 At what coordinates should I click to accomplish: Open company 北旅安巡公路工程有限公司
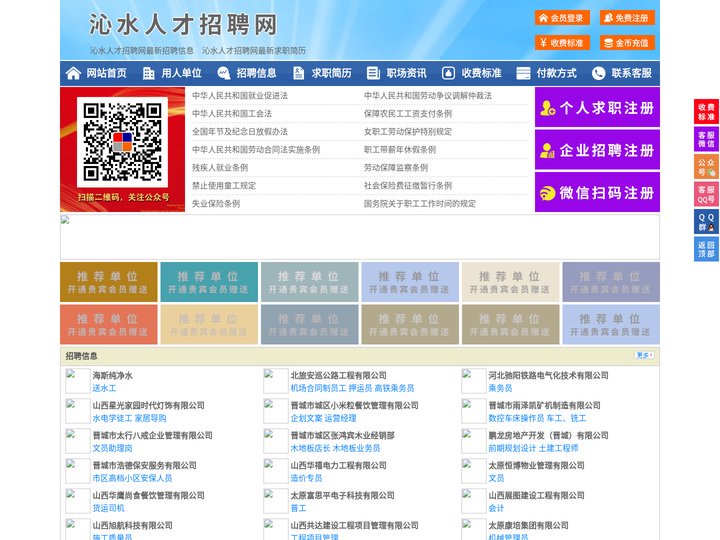tap(338, 375)
